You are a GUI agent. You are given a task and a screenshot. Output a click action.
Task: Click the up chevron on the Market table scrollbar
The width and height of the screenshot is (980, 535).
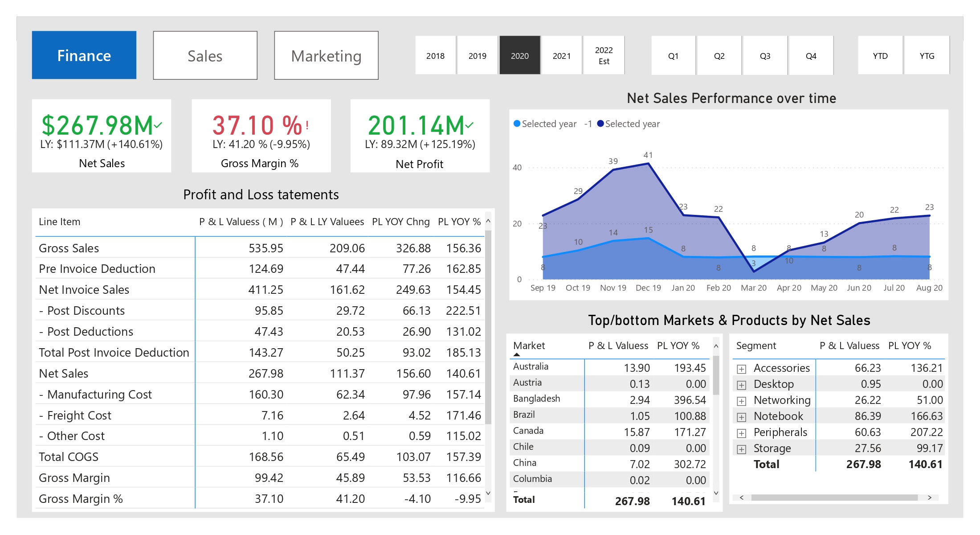(716, 346)
